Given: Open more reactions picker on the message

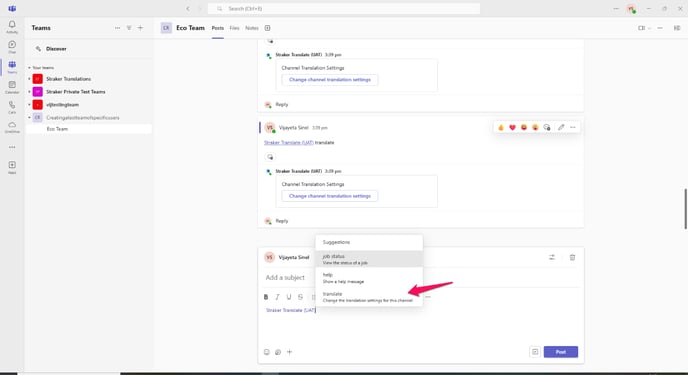Looking at the screenshot, I should click(x=547, y=127).
